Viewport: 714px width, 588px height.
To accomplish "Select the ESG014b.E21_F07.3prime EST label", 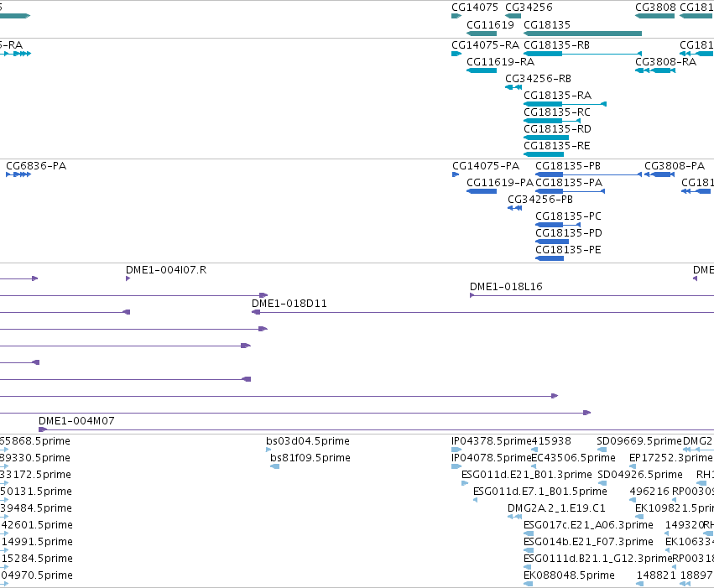I will click(588, 543).
